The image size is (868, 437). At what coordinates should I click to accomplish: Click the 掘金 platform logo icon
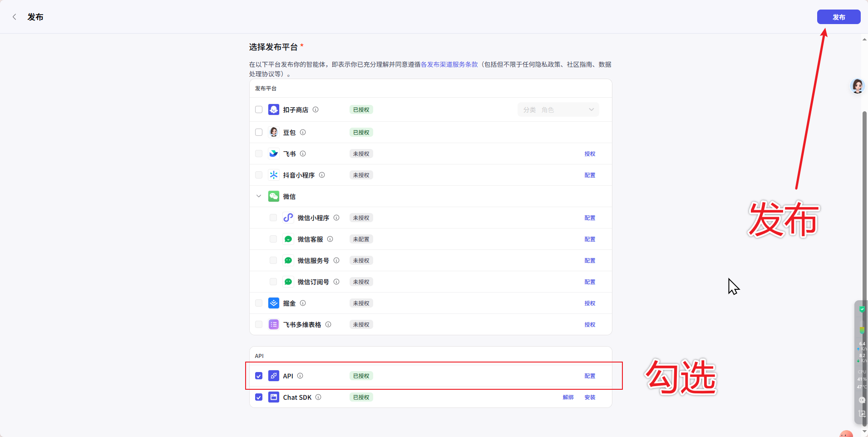click(273, 303)
